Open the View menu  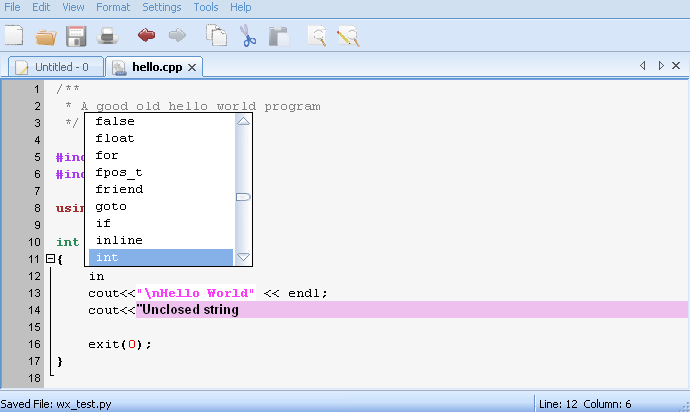pos(73,7)
